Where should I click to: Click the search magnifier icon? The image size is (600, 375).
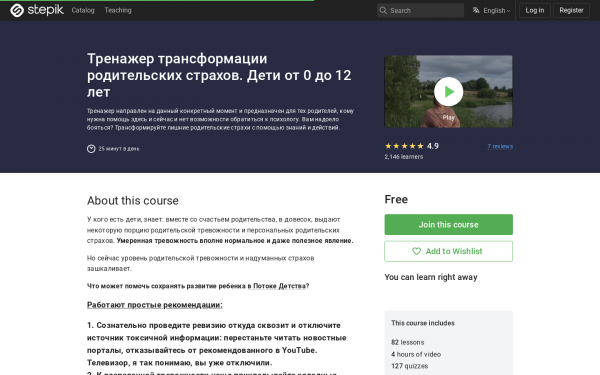383,10
